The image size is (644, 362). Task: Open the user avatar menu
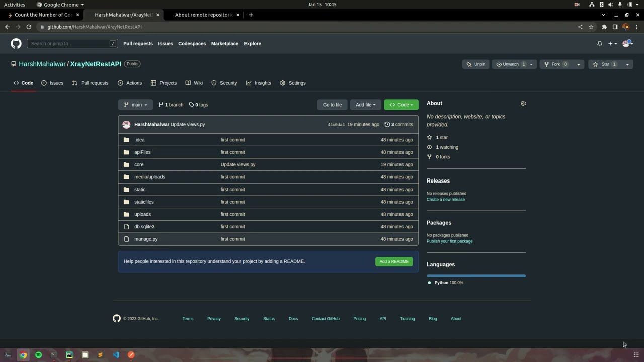[x=627, y=44]
